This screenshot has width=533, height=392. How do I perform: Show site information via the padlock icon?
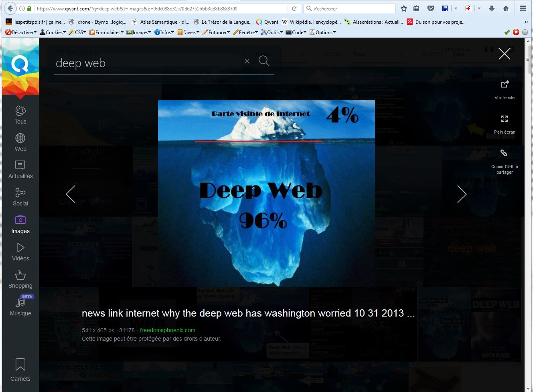click(x=29, y=8)
